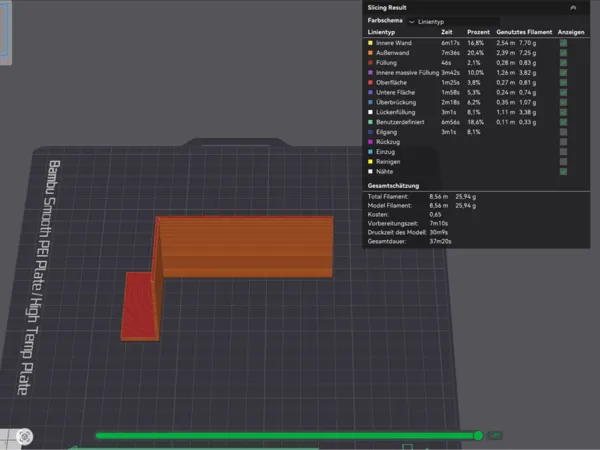The height and width of the screenshot is (450, 600).
Task: Click the Überbrückung row label
Action: coord(396,103)
